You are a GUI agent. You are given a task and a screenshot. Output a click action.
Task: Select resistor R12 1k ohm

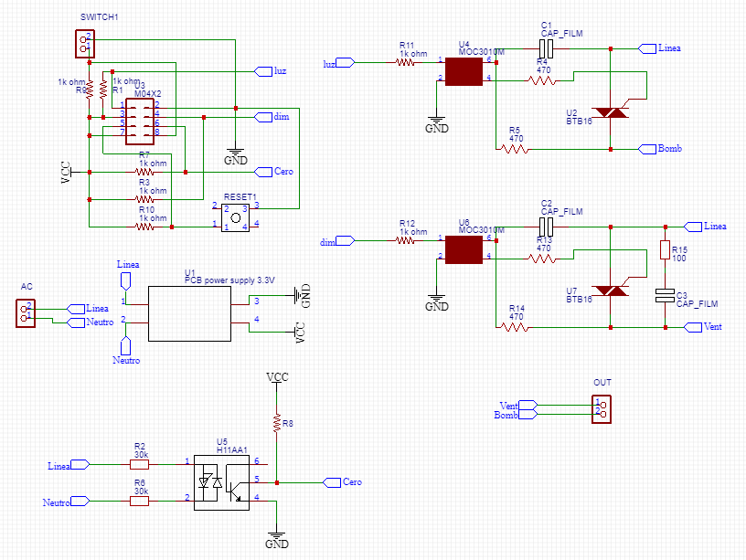405,240
